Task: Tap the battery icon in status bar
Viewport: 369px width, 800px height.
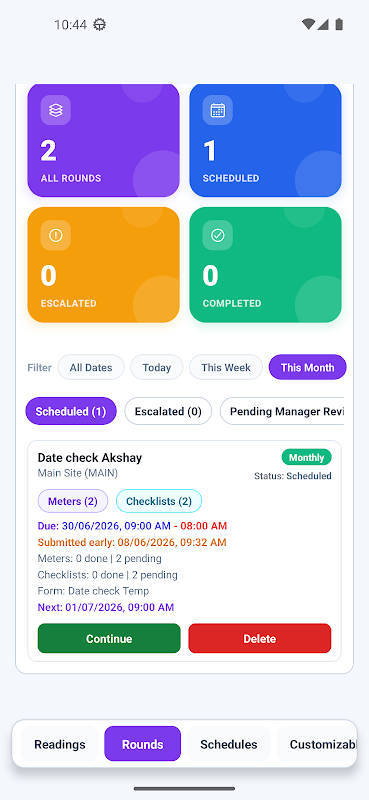Action: click(x=339, y=24)
